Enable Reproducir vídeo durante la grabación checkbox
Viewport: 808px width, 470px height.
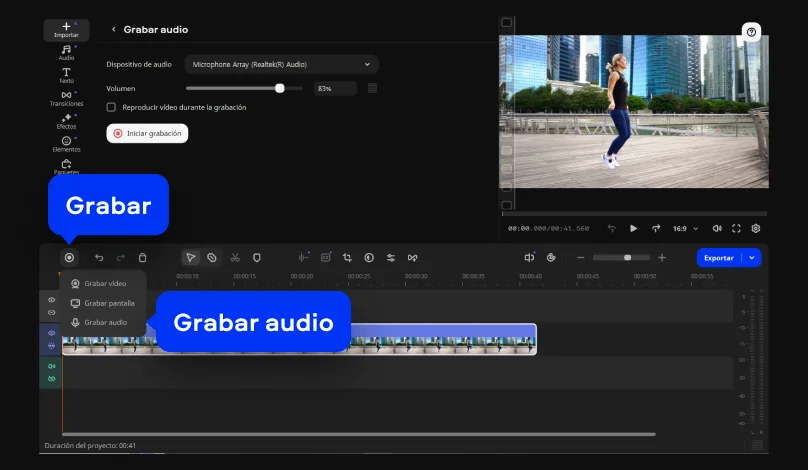coord(112,107)
